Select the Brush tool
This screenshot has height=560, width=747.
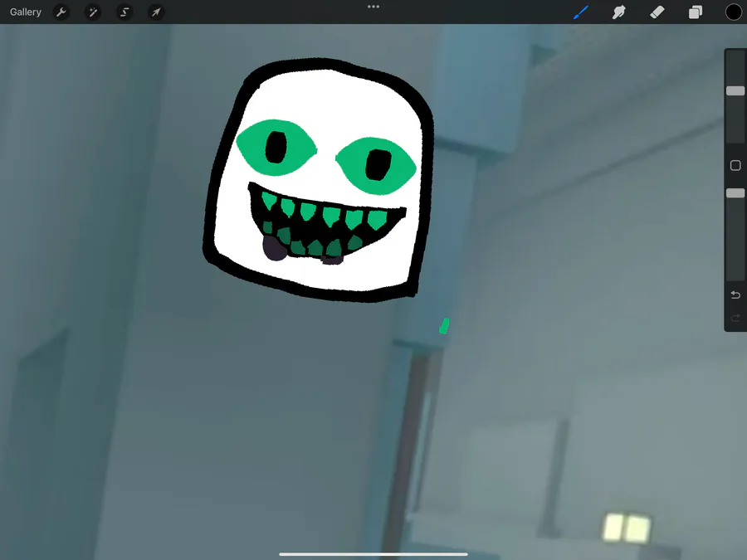[581, 12]
